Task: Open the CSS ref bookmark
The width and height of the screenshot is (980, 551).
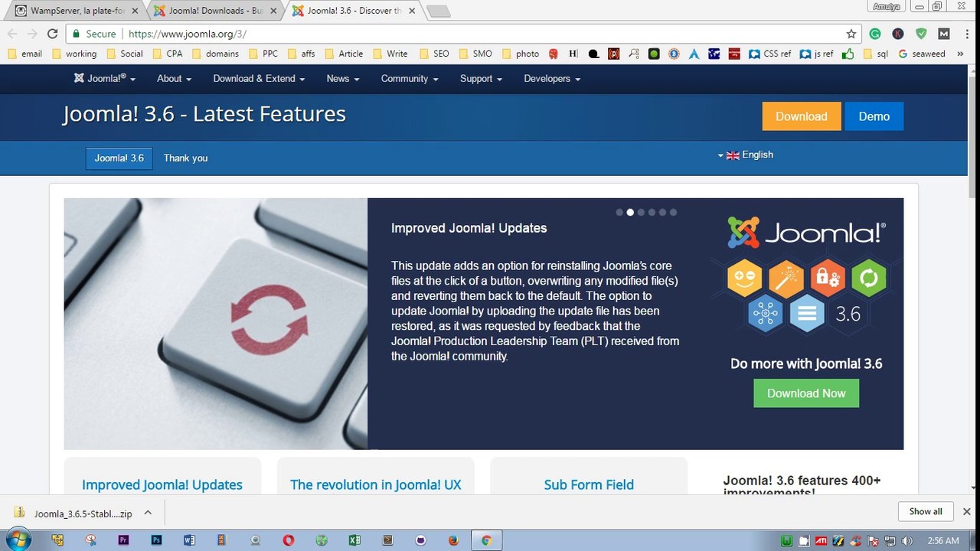Action: (x=769, y=54)
